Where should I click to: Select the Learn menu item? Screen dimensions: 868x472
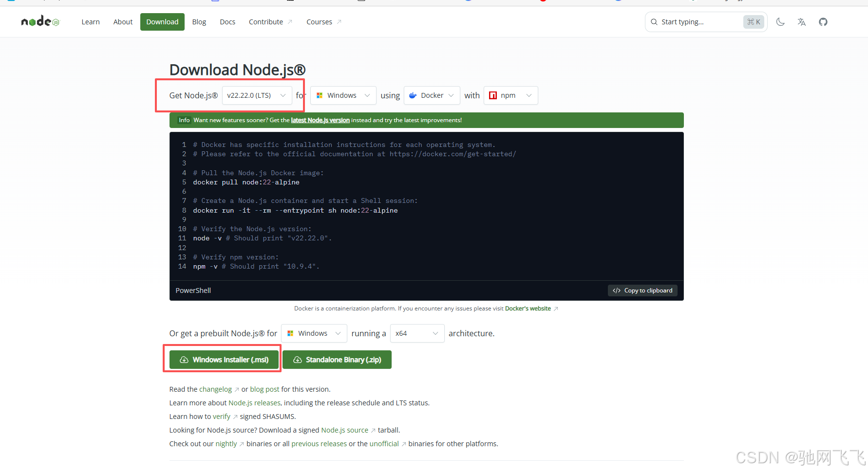coord(91,21)
